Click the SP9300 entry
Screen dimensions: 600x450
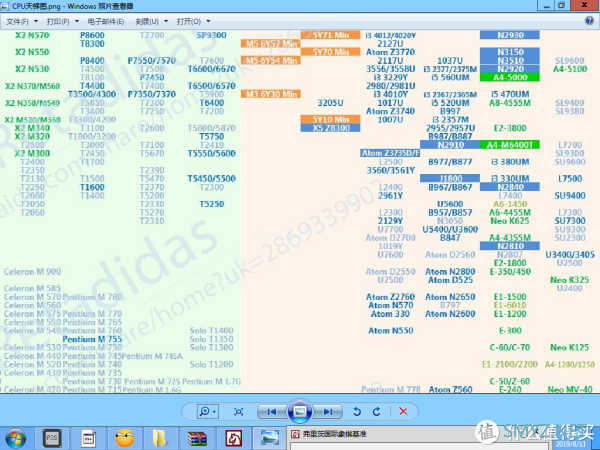point(212,35)
